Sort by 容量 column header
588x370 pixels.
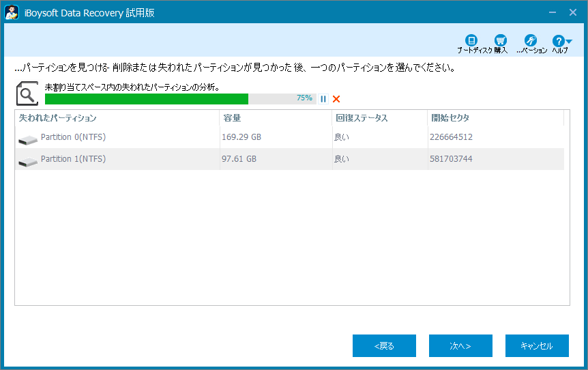click(x=276, y=118)
